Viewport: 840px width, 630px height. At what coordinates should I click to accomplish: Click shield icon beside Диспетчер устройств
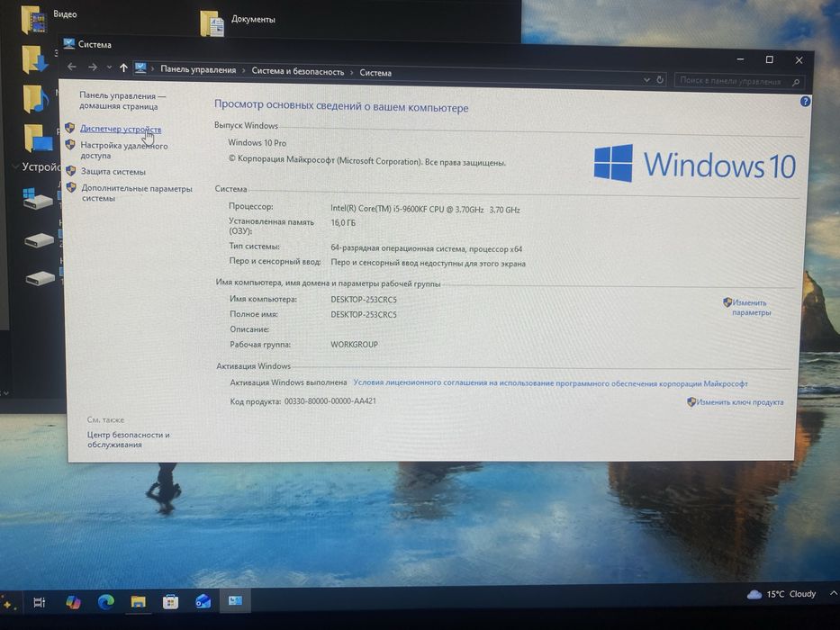pos(69,128)
